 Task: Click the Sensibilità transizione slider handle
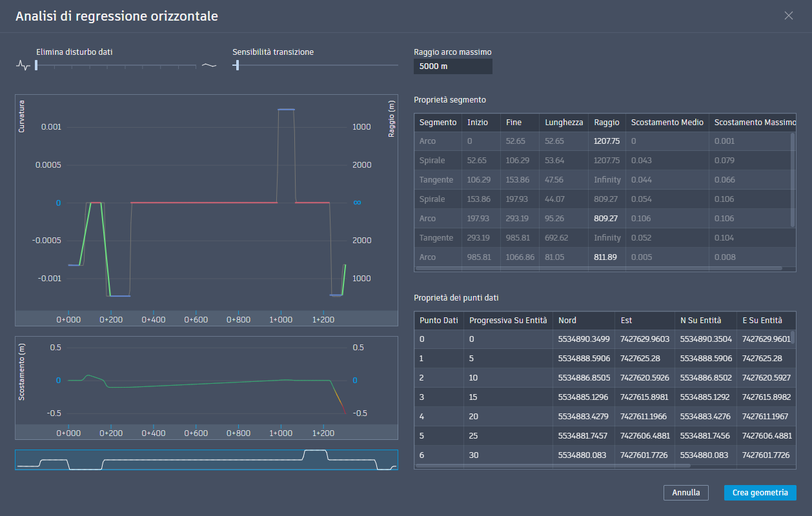pyautogui.click(x=237, y=64)
